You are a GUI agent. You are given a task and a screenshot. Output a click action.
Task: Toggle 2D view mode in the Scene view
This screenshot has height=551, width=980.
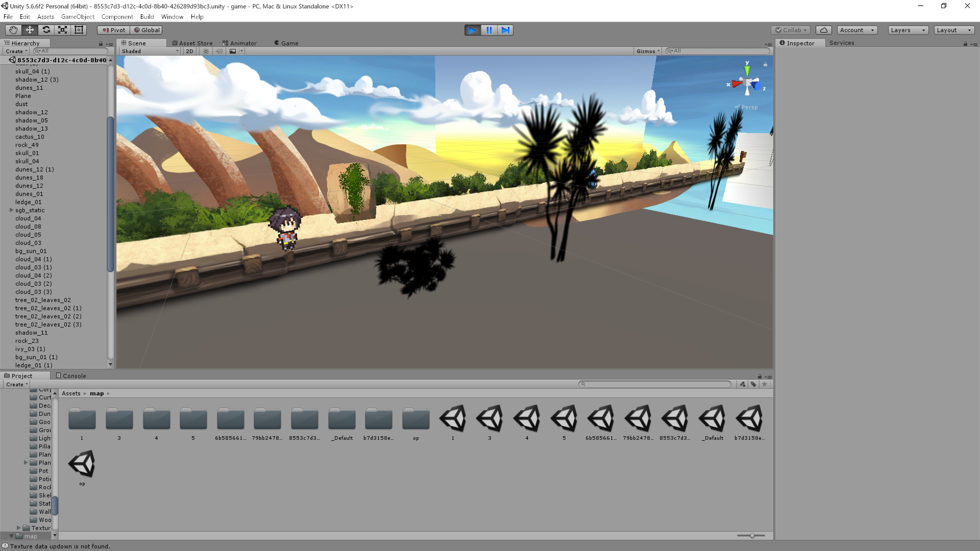click(x=189, y=51)
